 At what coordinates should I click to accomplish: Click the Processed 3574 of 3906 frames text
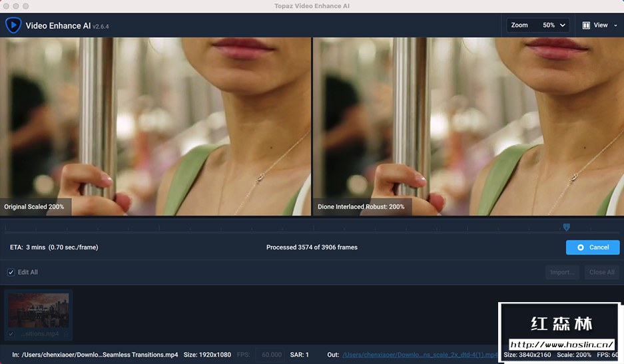point(312,248)
